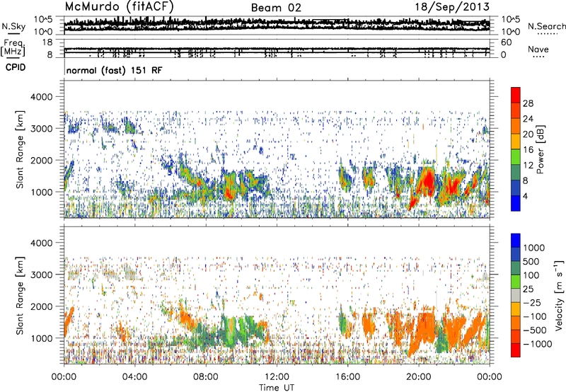The height and width of the screenshot is (392, 566).
Task: Click the 60 tick beside the Nave axis
Action: pyautogui.click(x=506, y=42)
